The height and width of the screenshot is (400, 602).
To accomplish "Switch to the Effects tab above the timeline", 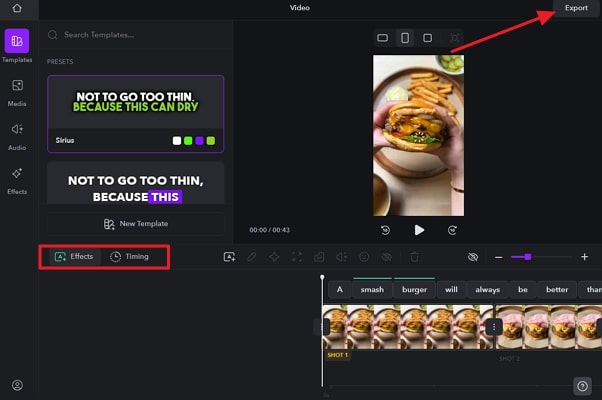I will point(74,256).
